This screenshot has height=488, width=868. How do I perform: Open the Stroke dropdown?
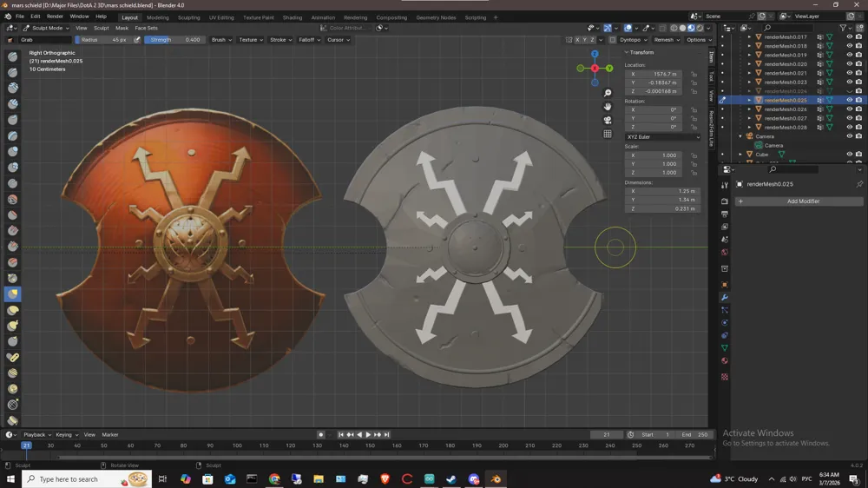point(280,40)
